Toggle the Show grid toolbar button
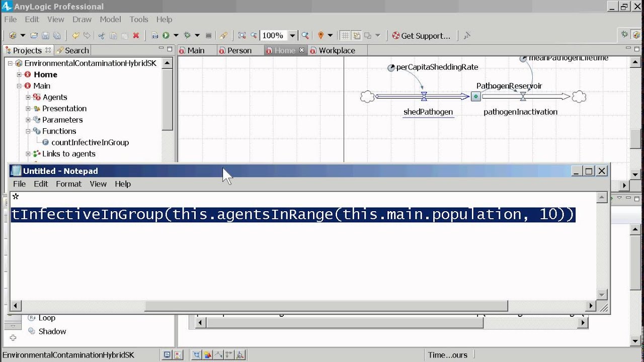This screenshot has width=644, height=362. [x=345, y=36]
